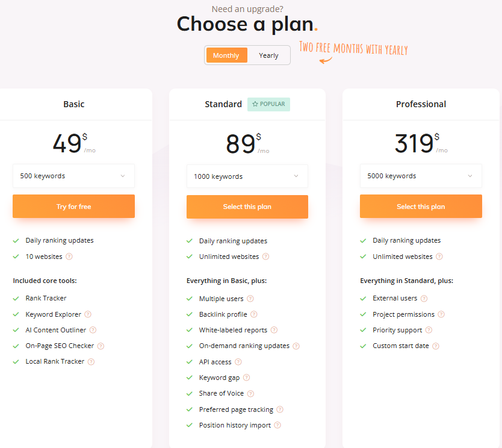This screenshot has width=502, height=448.
Task: Open the 5000 keywords dropdown in Professional
Action: pos(421,176)
